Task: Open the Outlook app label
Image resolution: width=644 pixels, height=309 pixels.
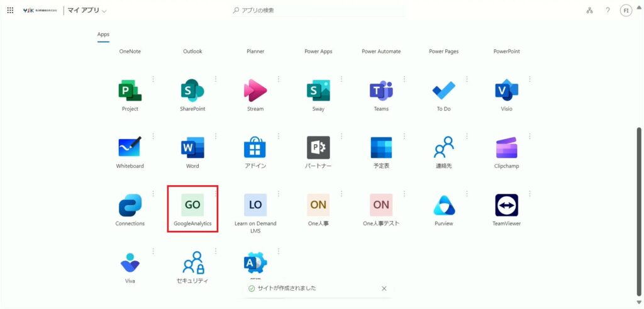Action: coord(192,52)
